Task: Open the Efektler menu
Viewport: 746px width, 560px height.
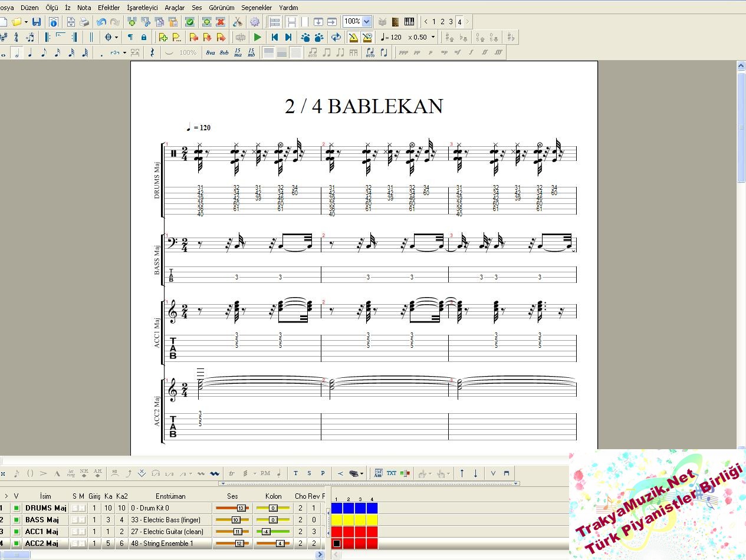Action: coord(109,8)
